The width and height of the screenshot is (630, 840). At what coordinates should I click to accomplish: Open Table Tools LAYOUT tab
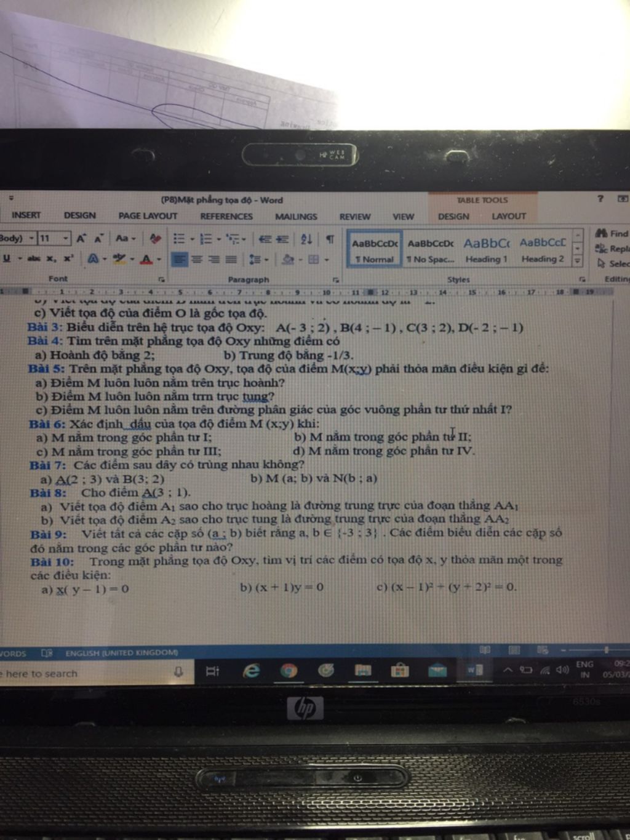(x=509, y=216)
